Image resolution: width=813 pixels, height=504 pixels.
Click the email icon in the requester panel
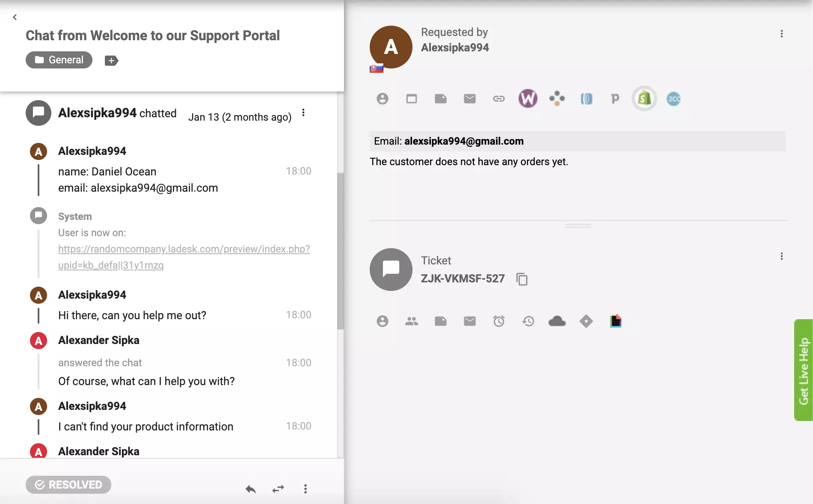pyautogui.click(x=469, y=98)
